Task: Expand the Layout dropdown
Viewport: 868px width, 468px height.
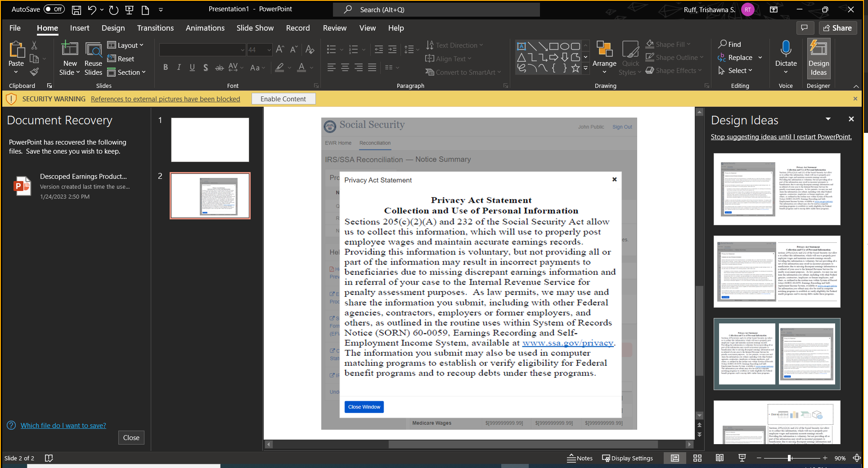Action: point(126,45)
